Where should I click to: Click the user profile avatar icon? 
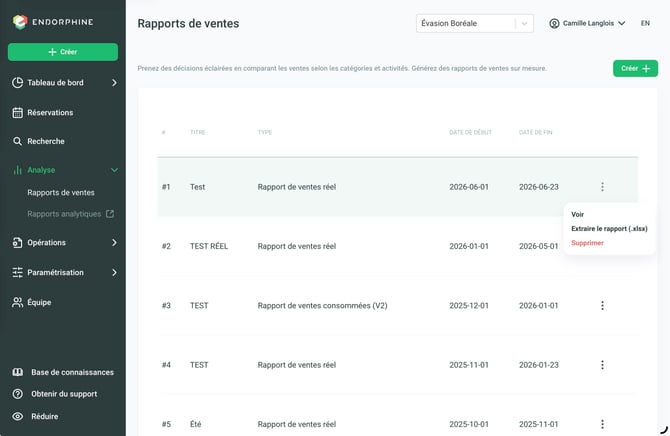pyautogui.click(x=554, y=24)
